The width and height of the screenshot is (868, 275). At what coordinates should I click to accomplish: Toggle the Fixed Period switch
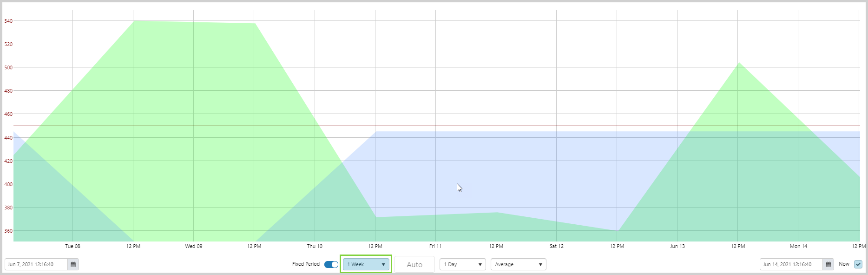(331, 264)
